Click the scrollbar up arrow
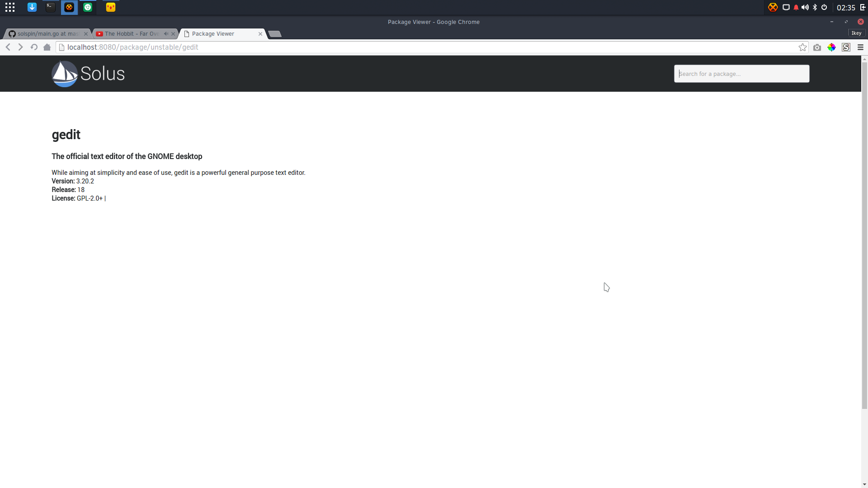Screen dimensions: 868x488 coord(864,59)
